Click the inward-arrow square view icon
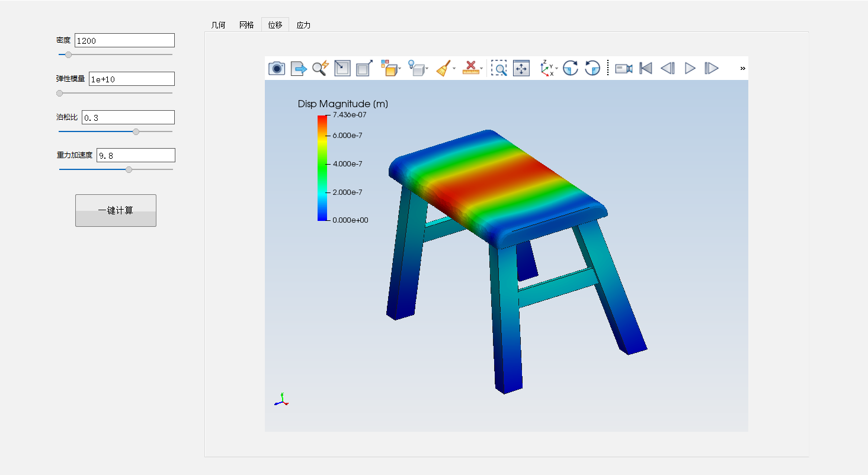The width and height of the screenshot is (868, 475). pyautogui.click(x=342, y=68)
